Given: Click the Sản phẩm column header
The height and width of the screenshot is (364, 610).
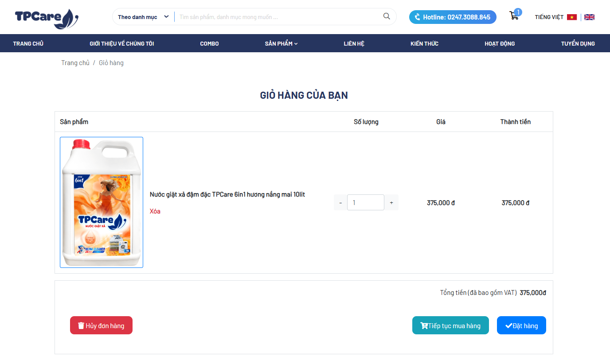Looking at the screenshot, I should coord(74,122).
